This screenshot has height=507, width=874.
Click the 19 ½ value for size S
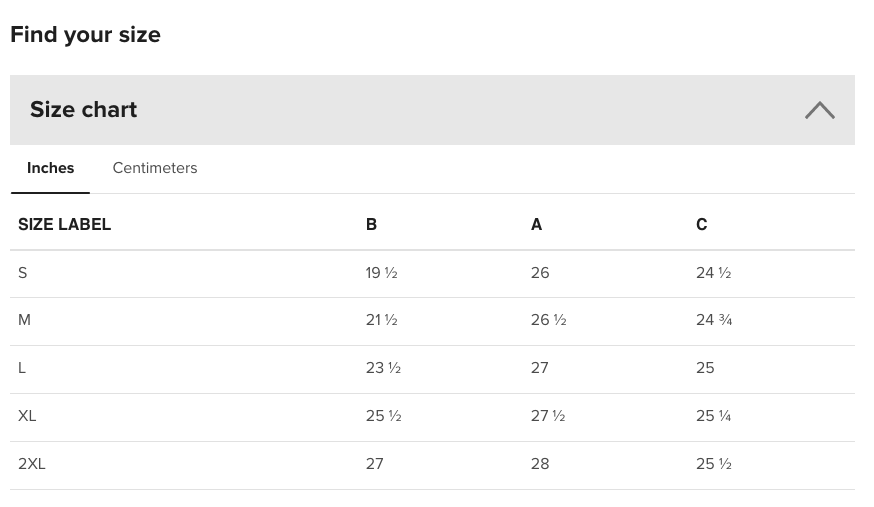[x=381, y=272]
